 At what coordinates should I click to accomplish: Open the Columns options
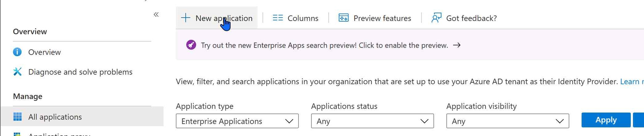[x=295, y=18]
